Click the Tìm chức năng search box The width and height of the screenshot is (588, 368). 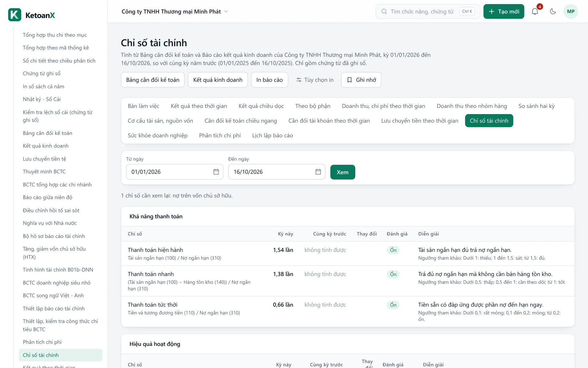point(428,12)
